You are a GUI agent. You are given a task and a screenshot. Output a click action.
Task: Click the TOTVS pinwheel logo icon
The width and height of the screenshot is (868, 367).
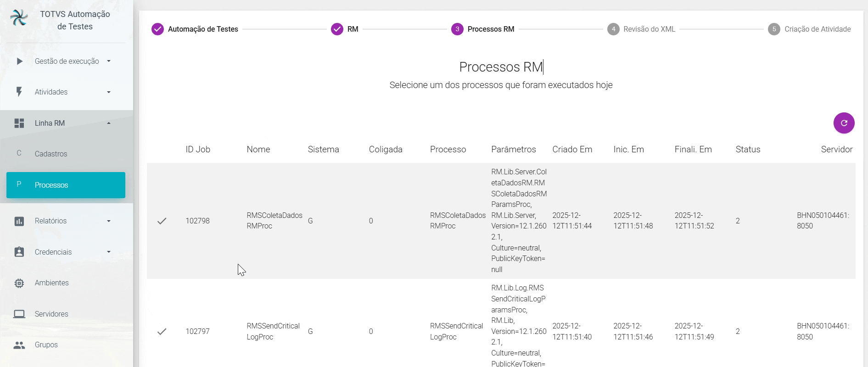coord(19,18)
